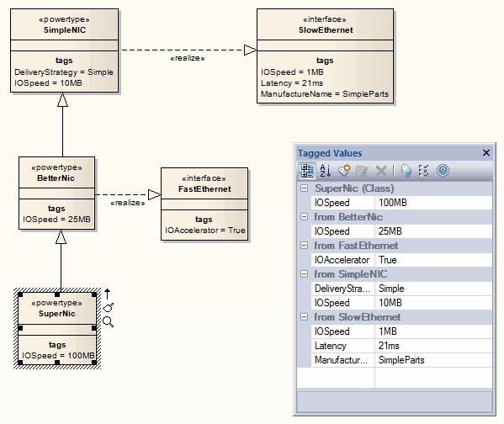504x424 pixels.
Task: Open help for Tagged Values
Action: click(x=443, y=171)
